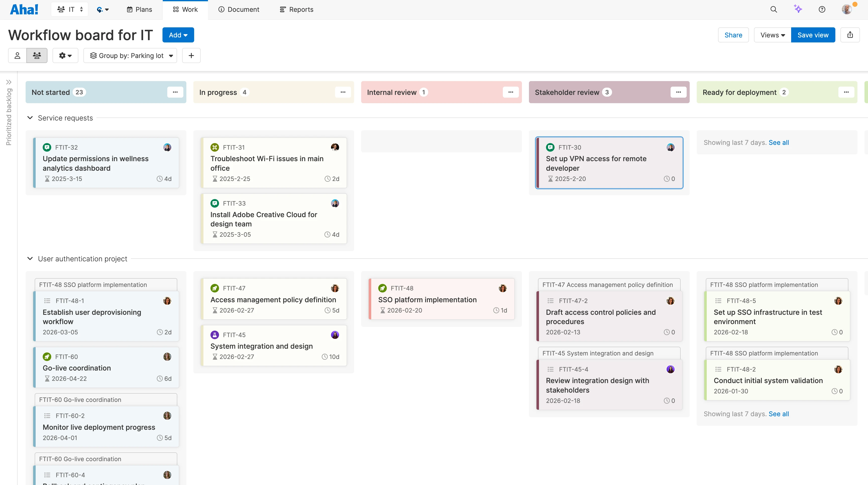Viewport: 868px width, 485px height.
Task: Collapse the Service requests section
Action: pos(30,117)
